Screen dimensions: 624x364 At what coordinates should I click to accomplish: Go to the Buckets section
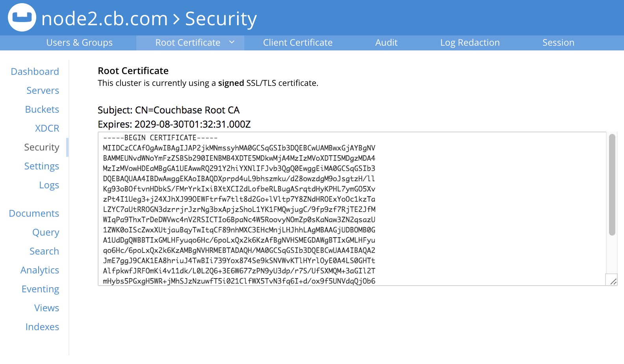tap(42, 110)
